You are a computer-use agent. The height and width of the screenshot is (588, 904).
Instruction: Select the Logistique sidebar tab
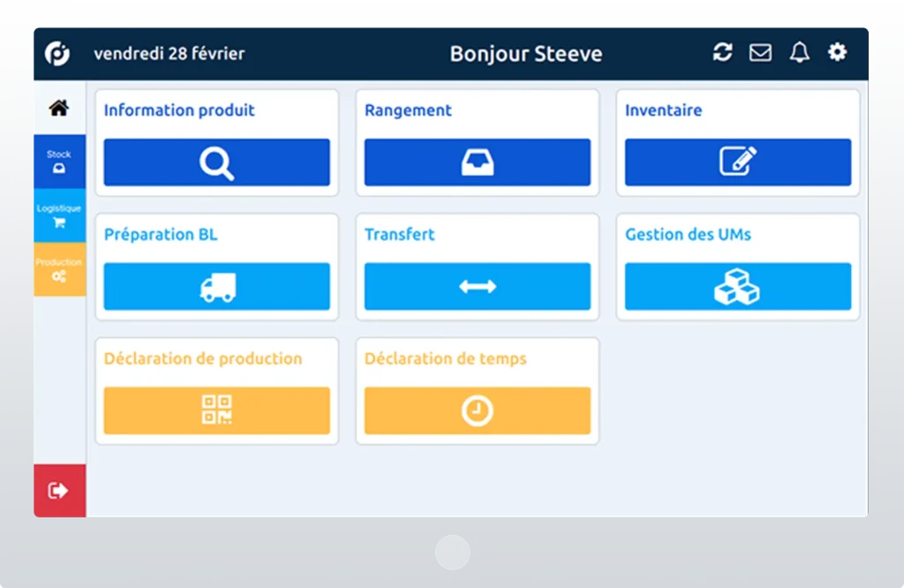click(x=59, y=215)
